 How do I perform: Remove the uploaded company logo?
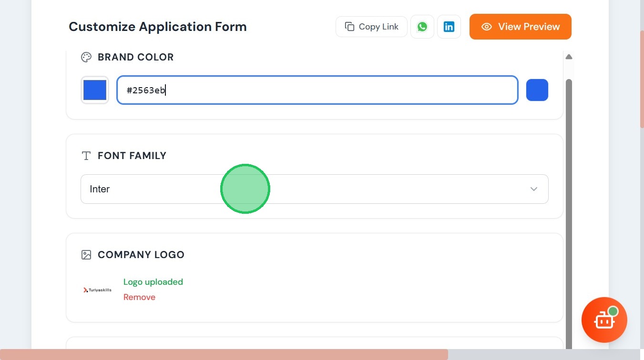(139, 297)
